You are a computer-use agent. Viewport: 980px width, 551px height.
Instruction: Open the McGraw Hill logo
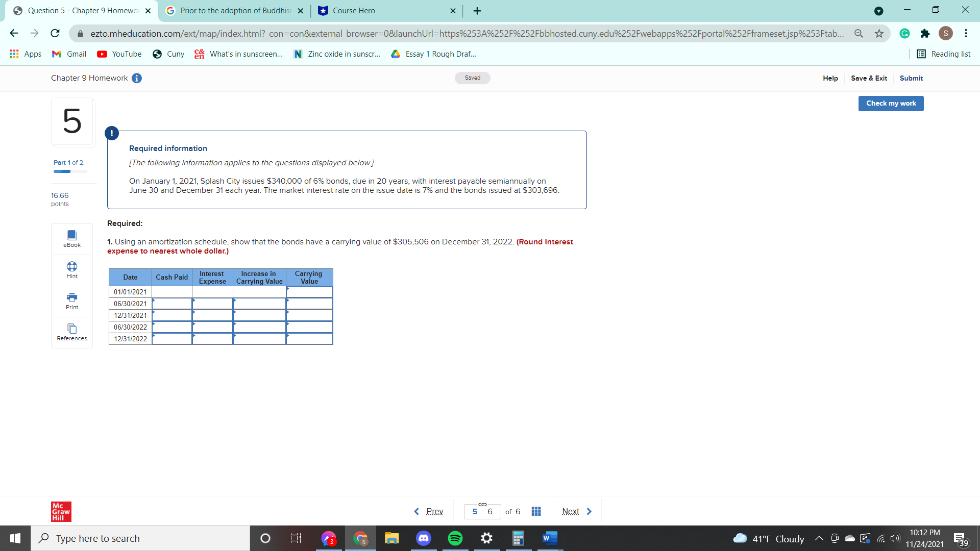(x=61, y=511)
